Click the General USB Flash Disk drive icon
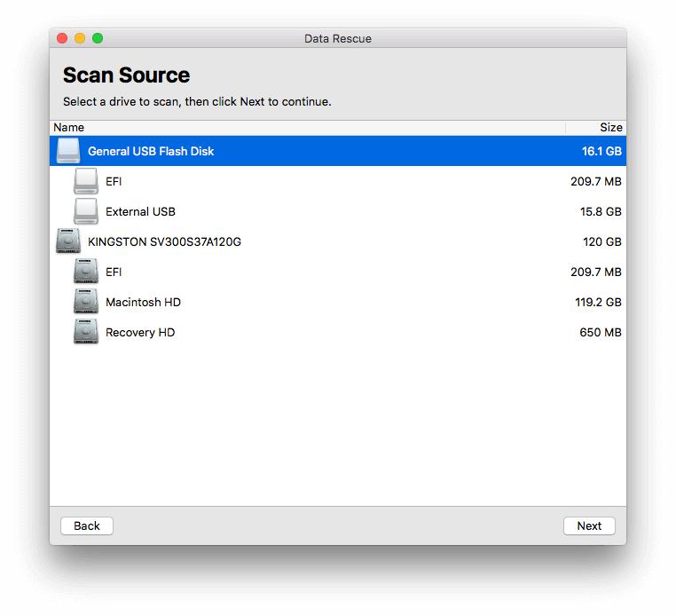This screenshot has width=676, height=616. tap(68, 151)
